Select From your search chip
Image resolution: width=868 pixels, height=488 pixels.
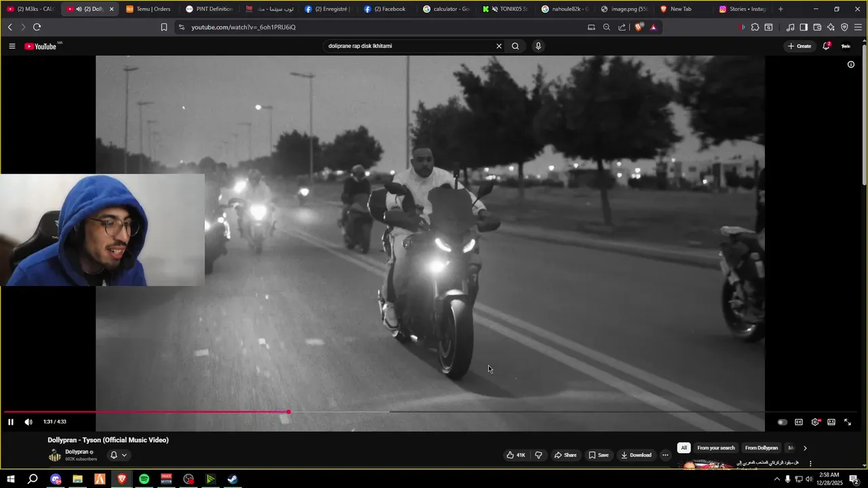point(716,448)
